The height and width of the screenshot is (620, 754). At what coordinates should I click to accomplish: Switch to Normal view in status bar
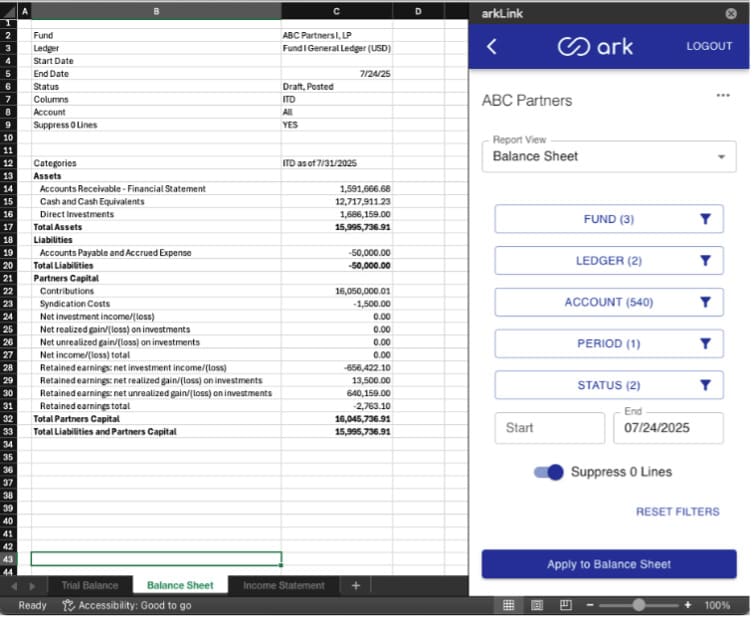click(x=508, y=605)
